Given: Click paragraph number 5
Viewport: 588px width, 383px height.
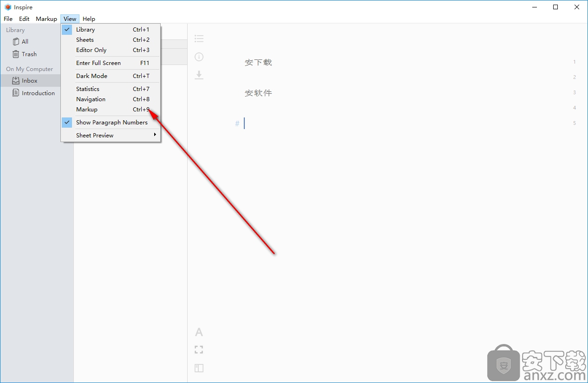Looking at the screenshot, I should (x=575, y=123).
